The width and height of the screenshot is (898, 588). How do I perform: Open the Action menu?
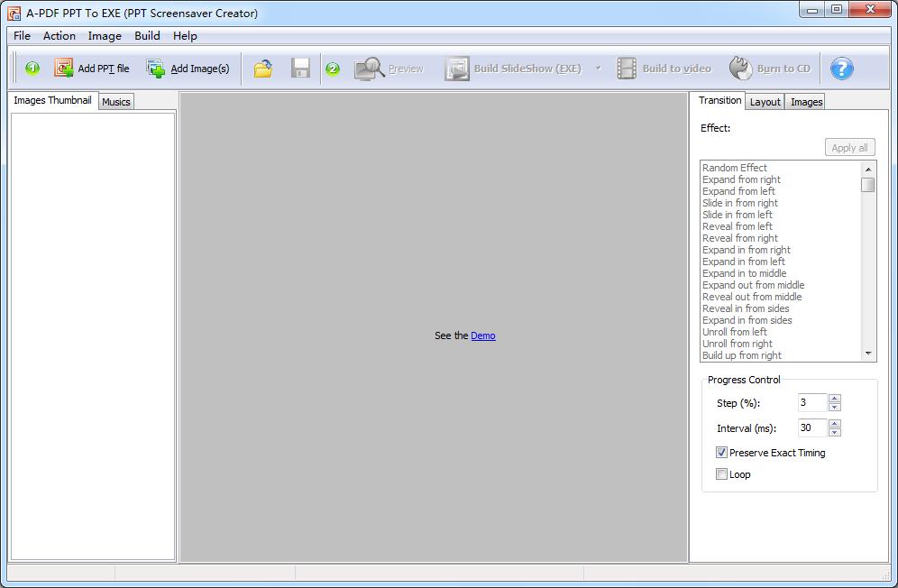click(x=60, y=35)
